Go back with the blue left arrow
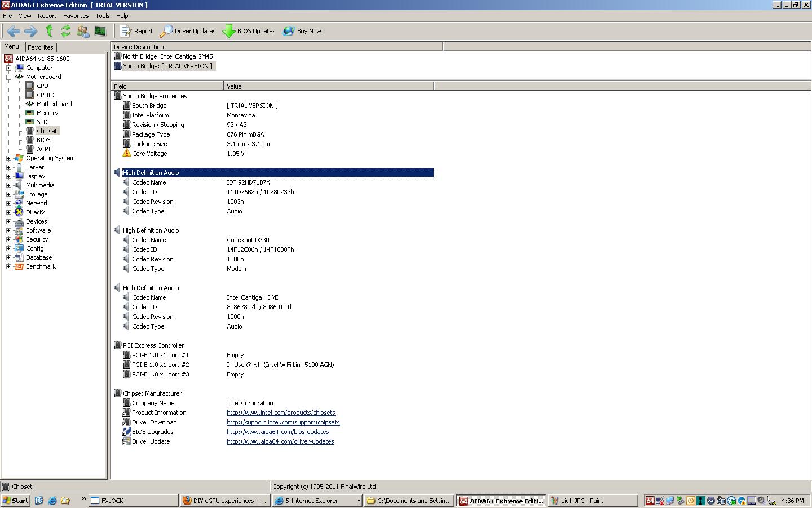Screen dimensions: 812x508 click(x=14, y=31)
